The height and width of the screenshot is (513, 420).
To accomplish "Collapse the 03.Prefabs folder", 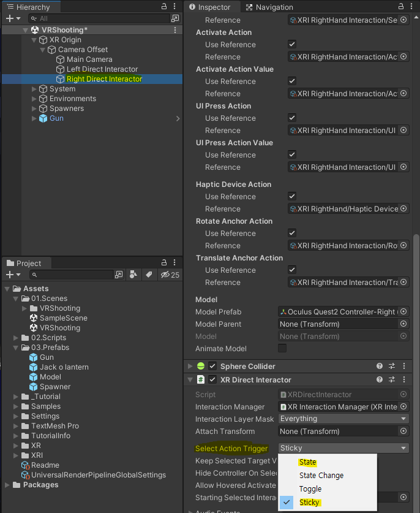I will [16, 348].
